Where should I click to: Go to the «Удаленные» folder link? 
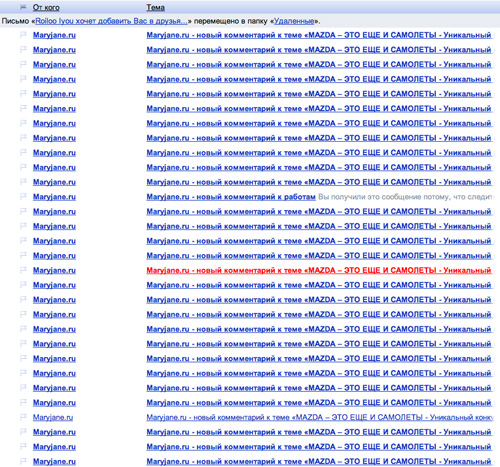point(294,21)
